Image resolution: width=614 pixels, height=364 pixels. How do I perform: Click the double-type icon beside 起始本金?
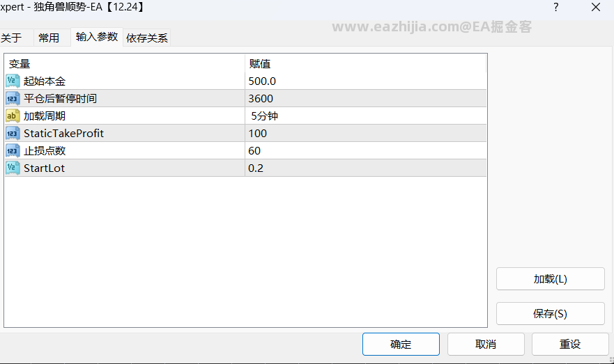point(13,81)
